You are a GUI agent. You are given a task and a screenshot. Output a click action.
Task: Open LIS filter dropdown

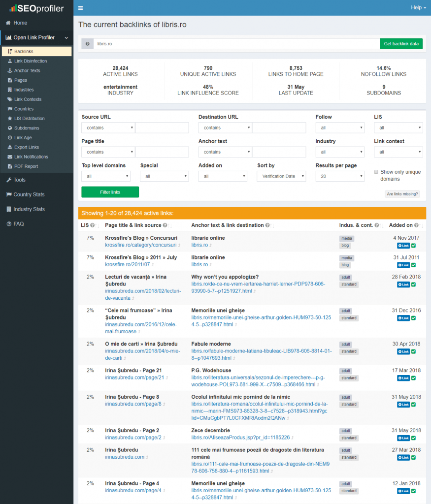(398, 127)
